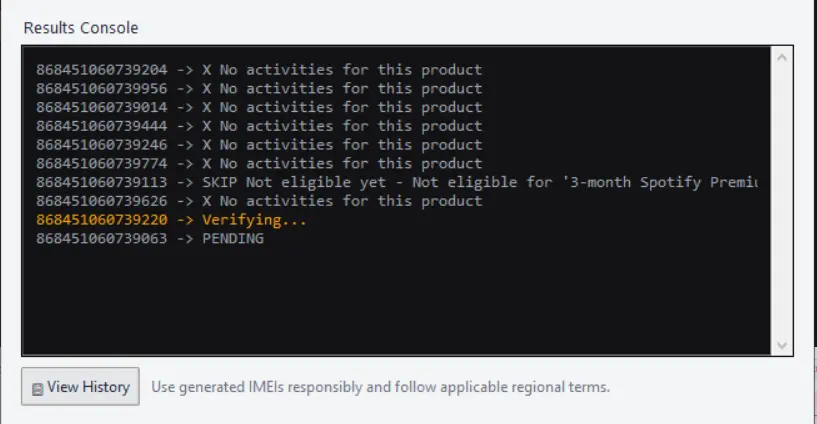Click the PENDING status text
Image resolution: width=817 pixels, height=424 pixels.
pos(233,239)
